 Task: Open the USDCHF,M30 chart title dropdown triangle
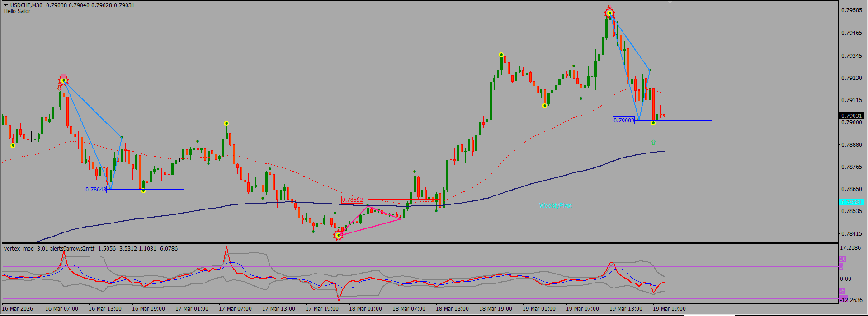click(x=6, y=5)
